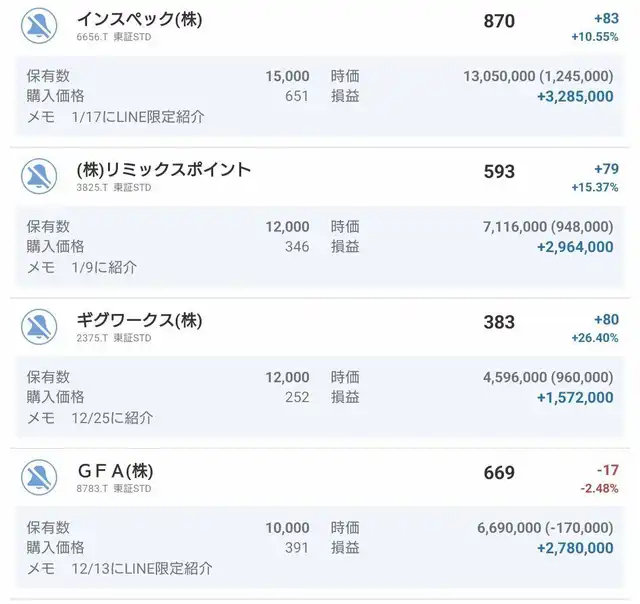Edit the memo 12/25に紹介
This screenshot has height=604, width=640.
pos(112,418)
